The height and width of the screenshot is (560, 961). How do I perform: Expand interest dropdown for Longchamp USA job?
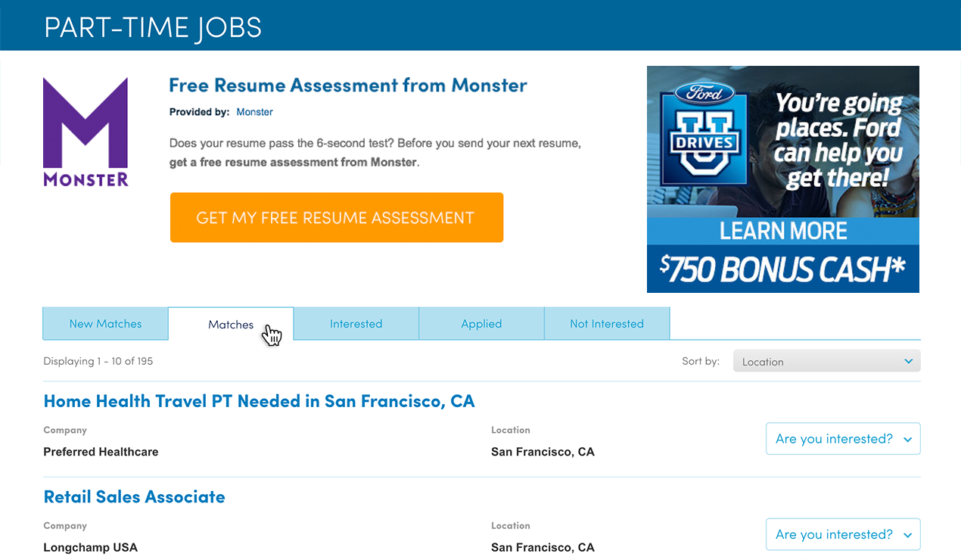pyautogui.click(x=843, y=534)
